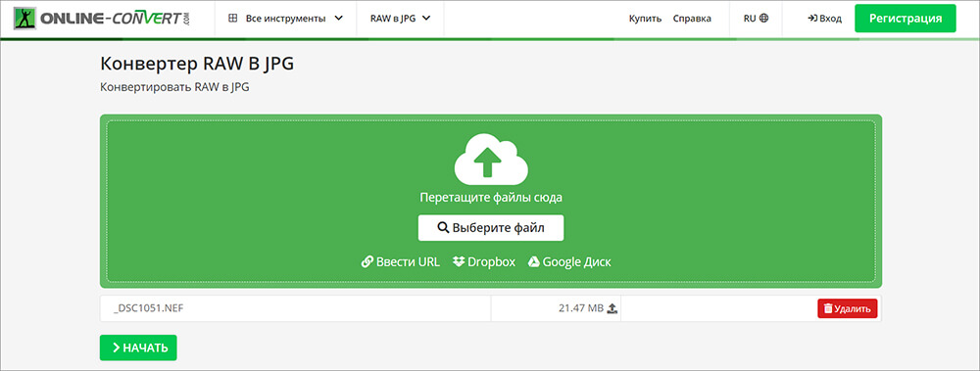Open the RU language selector

pos(756,19)
